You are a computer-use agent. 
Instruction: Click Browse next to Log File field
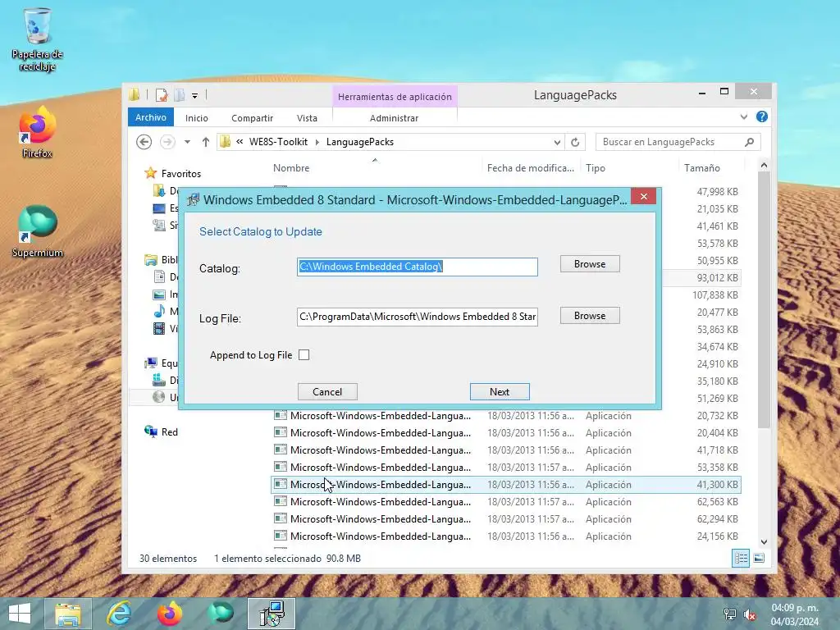pyautogui.click(x=590, y=316)
